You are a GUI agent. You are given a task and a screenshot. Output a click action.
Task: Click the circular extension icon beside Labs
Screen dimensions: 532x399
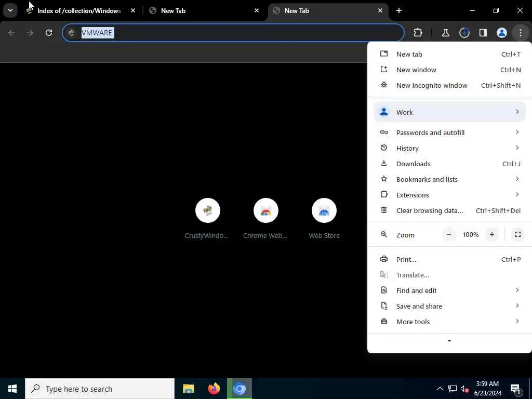(x=464, y=33)
